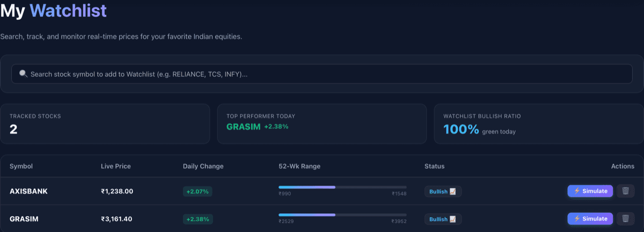Select the Status column header

click(434, 166)
